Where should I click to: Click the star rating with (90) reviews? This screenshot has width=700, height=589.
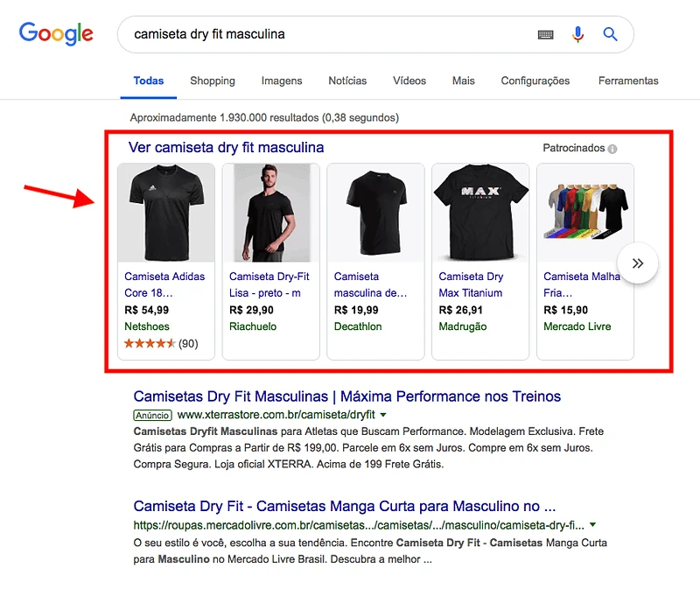[x=161, y=343]
